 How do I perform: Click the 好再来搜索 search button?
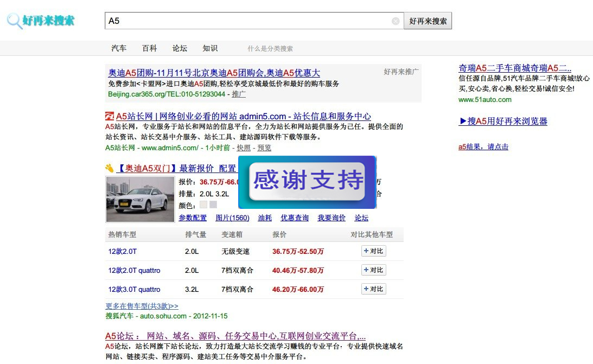(x=428, y=21)
